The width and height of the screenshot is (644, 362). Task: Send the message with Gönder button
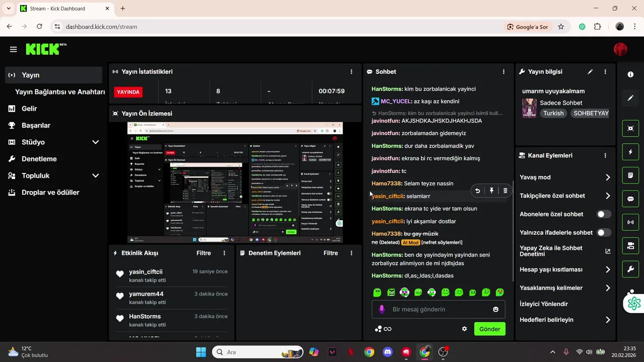click(490, 329)
